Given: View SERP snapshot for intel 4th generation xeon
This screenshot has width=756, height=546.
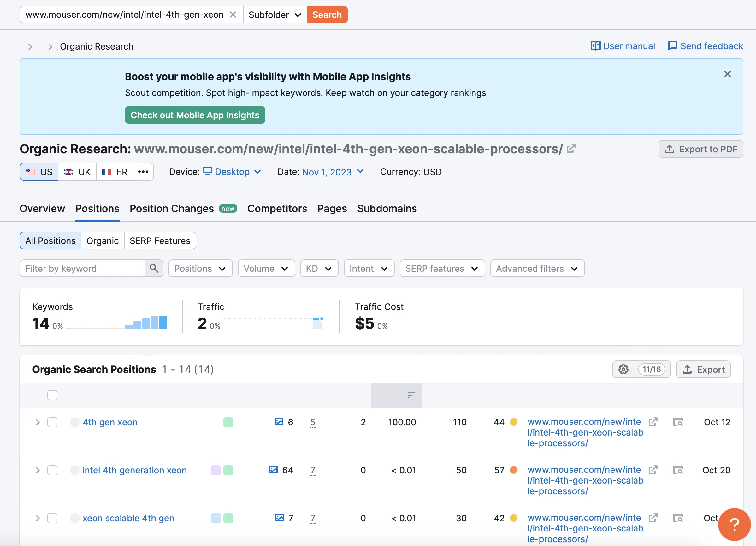Looking at the screenshot, I should (x=678, y=470).
